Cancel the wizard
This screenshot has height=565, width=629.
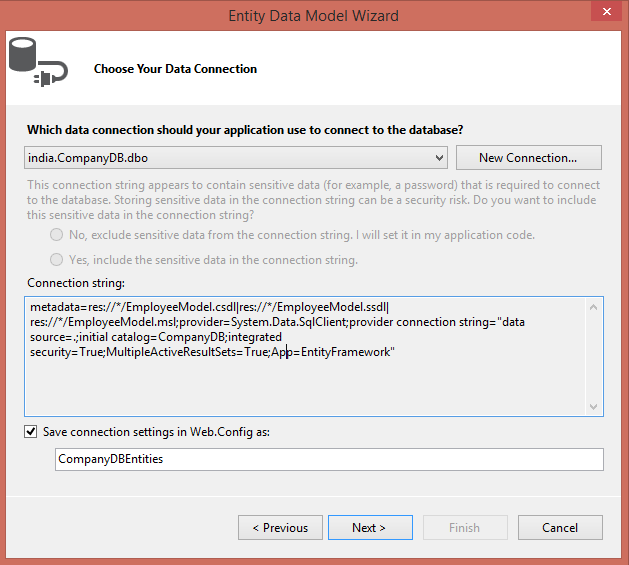coord(560,527)
